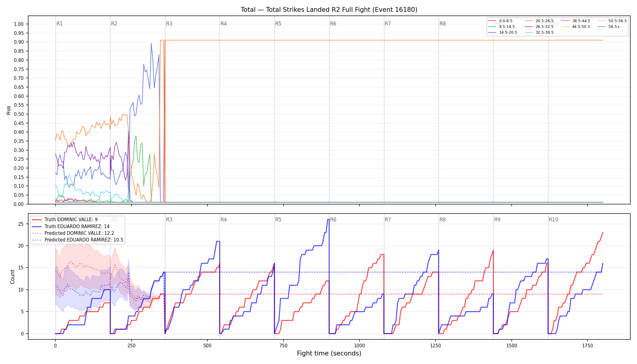Click the orange line sample for 20.5-26.5

[x=528, y=21]
